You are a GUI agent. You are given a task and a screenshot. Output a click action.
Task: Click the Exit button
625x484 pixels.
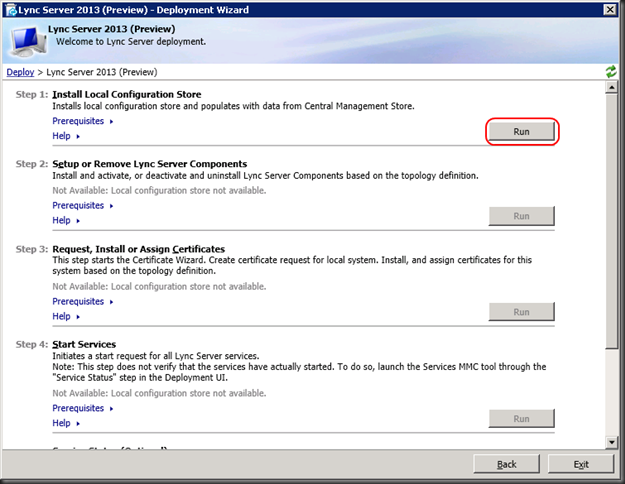(x=581, y=464)
